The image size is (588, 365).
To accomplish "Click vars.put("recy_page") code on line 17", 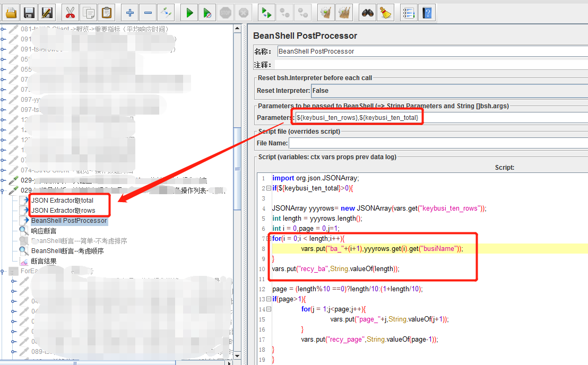I will pos(369,340).
